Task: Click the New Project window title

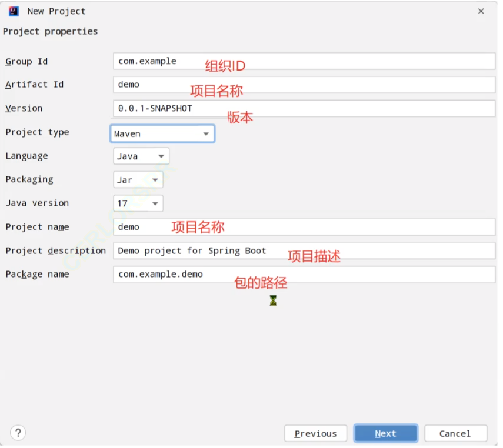Action: 57,12
